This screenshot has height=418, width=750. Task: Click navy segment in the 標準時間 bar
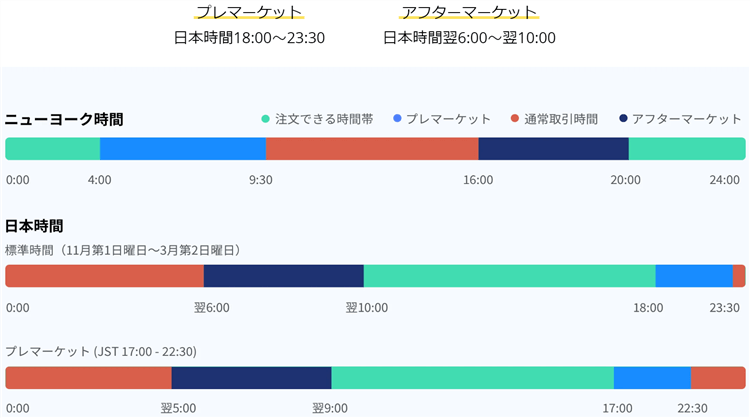click(283, 277)
